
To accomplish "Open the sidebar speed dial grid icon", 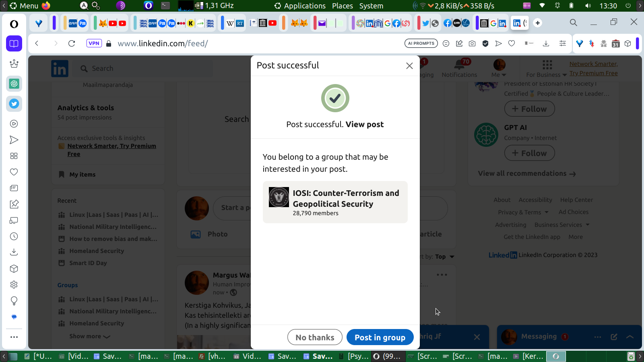I will [x=14, y=156].
